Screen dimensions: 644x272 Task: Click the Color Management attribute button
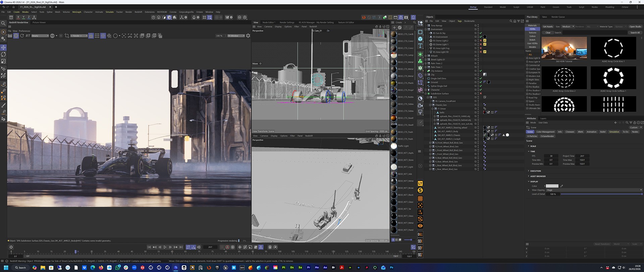[x=545, y=132]
